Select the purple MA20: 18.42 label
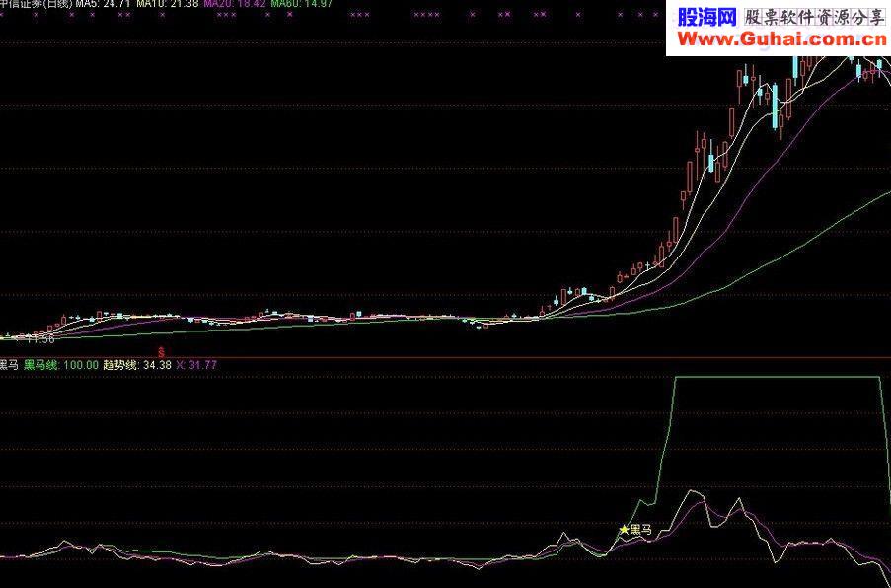Screen dimensions: 891x588 235,3
